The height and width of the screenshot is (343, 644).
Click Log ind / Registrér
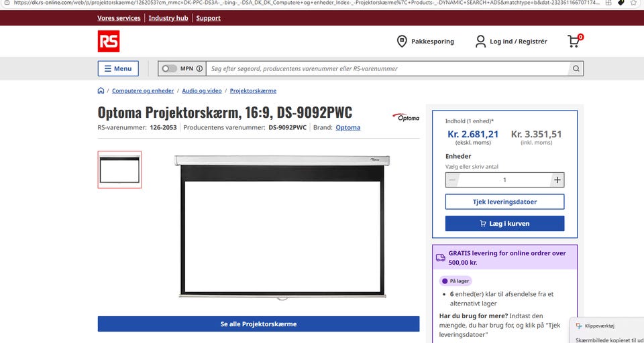click(519, 41)
